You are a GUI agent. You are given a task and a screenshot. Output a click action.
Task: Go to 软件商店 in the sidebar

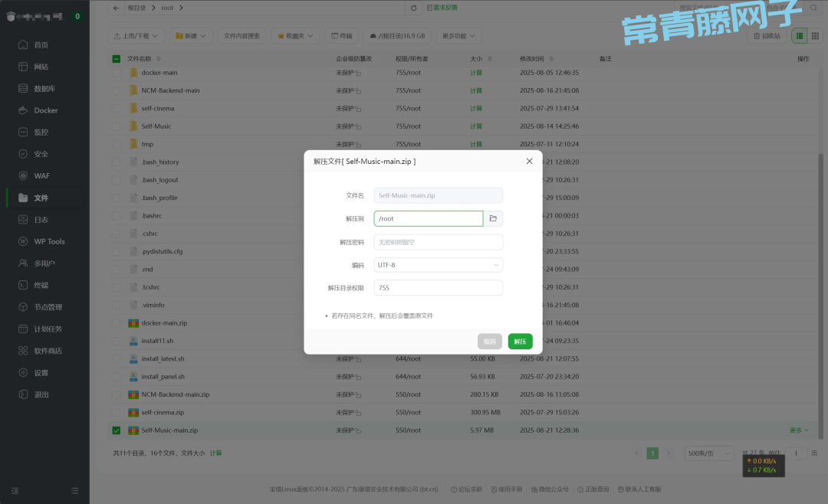[48, 351]
